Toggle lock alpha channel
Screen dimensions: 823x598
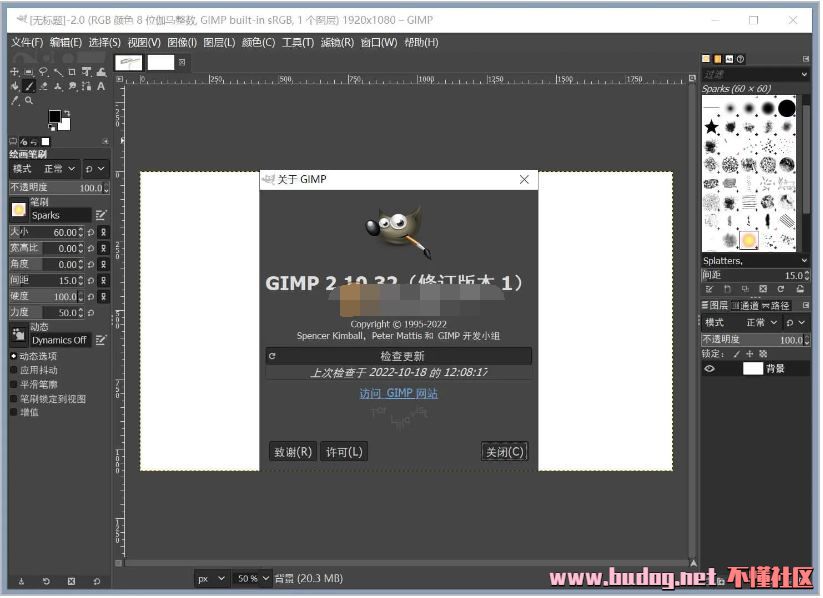pyautogui.click(x=763, y=354)
